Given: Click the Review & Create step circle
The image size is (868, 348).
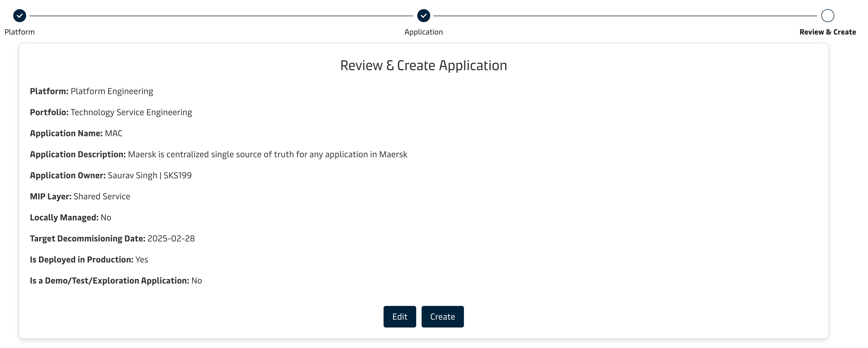Looking at the screenshot, I should pos(828,15).
